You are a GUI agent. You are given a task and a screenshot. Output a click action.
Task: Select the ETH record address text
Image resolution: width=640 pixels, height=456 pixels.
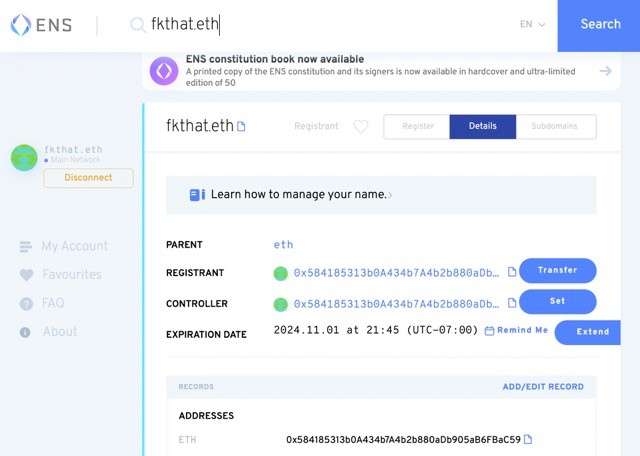[403, 440]
